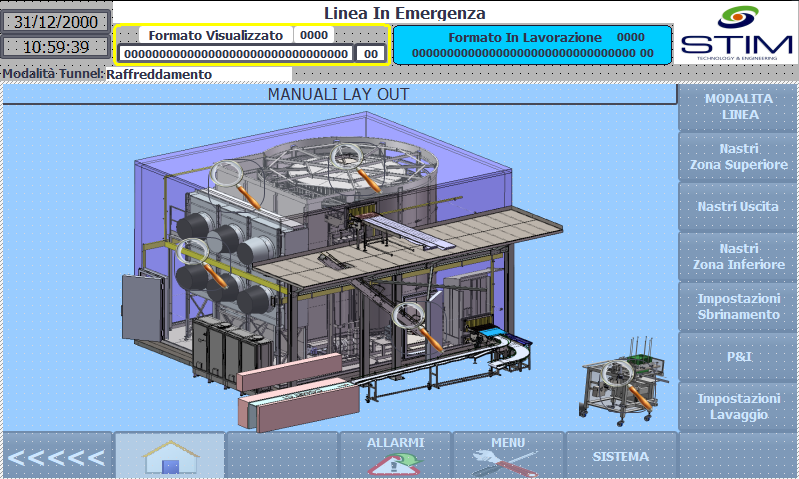Click the date display 31/12/2000
Viewport: 799px width, 479px height.
[x=56, y=22]
